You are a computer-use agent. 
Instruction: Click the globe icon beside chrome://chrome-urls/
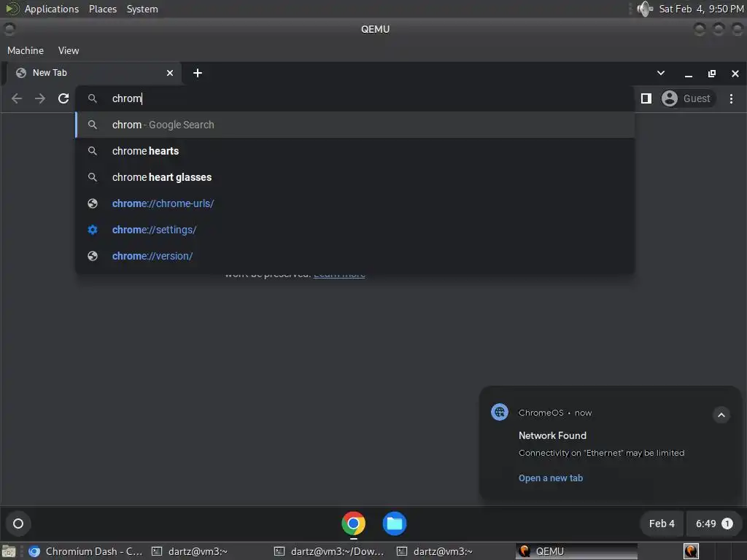tap(93, 203)
